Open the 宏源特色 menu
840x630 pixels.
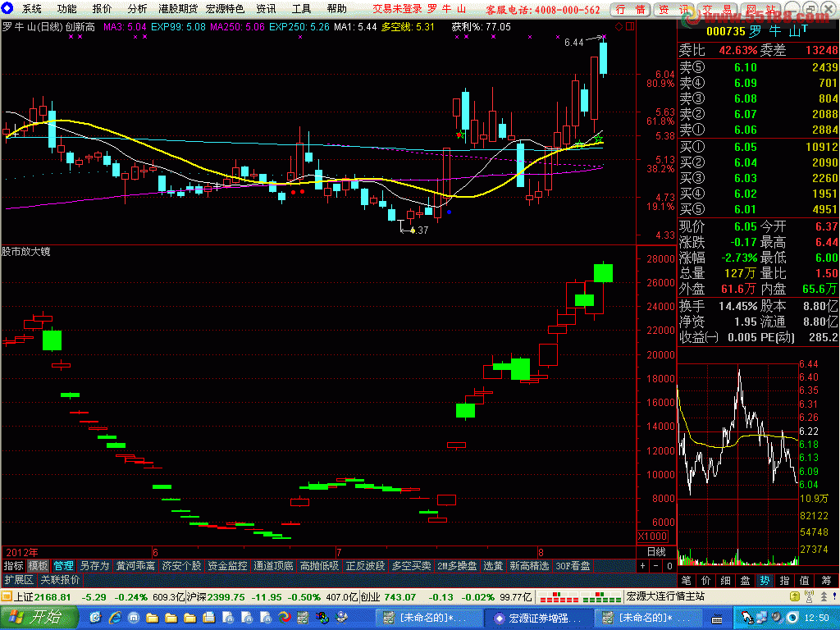(x=225, y=8)
